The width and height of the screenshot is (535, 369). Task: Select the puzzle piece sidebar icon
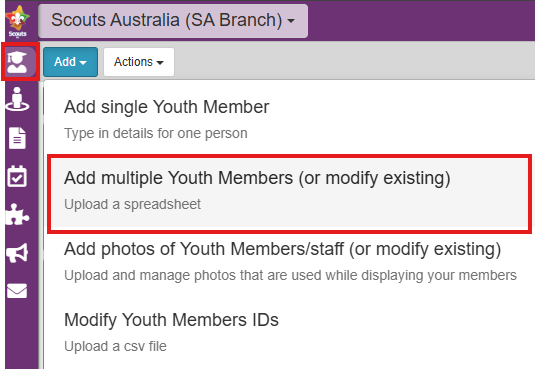click(17, 214)
